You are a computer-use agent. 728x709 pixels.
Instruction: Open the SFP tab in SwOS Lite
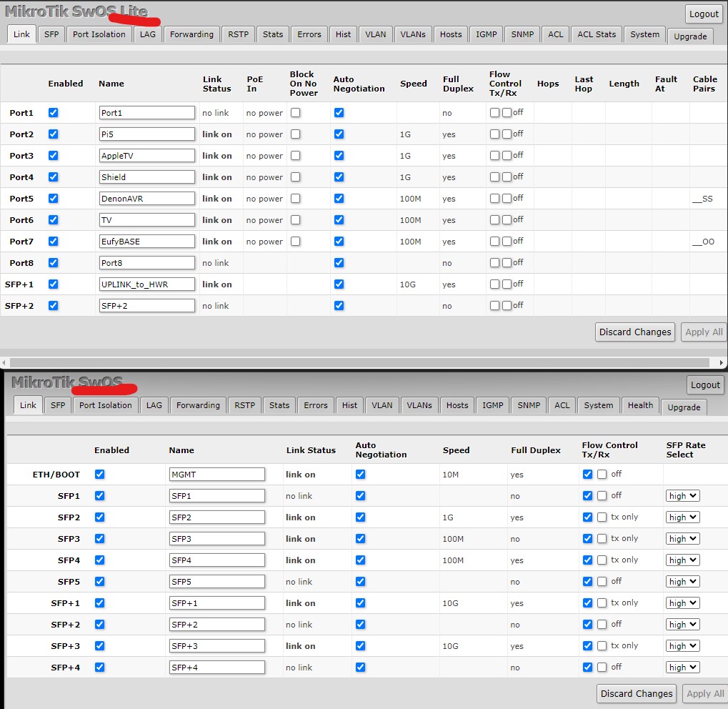click(51, 34)
